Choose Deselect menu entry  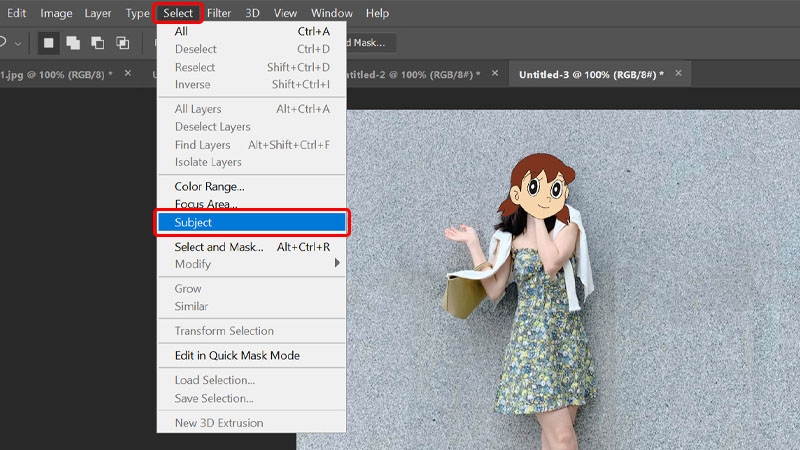(252, 49)
